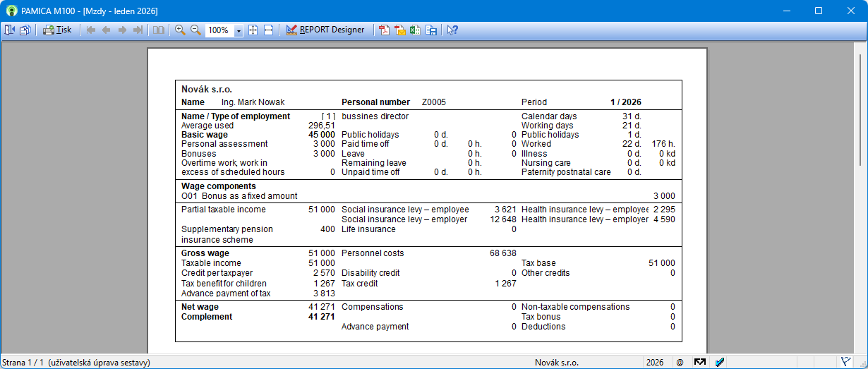868x369 pixels.
Task: Open the 100% zoom level dropdown
Action: (x=239, y=31)
